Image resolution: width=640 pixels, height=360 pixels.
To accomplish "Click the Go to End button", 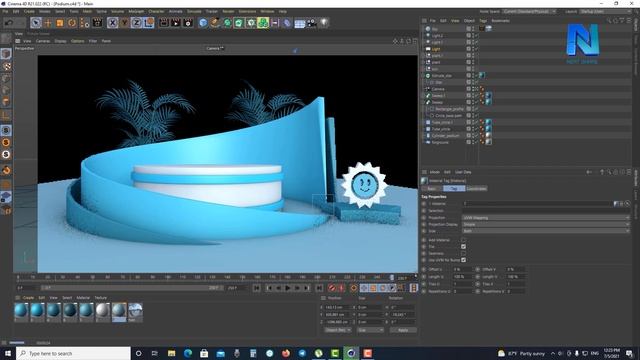I will pos(320,288).
